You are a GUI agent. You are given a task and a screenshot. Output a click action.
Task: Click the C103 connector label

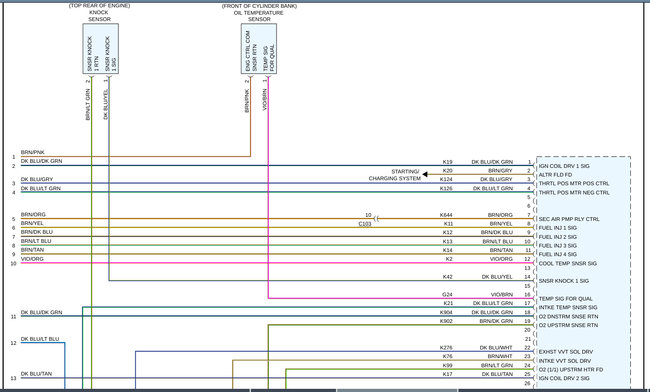point(365,224)
